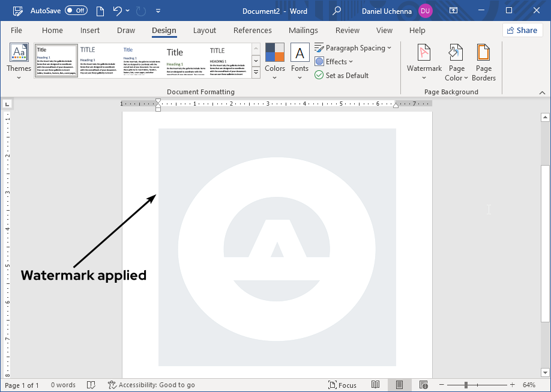Open the Themes icon
551x392 pixels.
(x=18, y=57)
